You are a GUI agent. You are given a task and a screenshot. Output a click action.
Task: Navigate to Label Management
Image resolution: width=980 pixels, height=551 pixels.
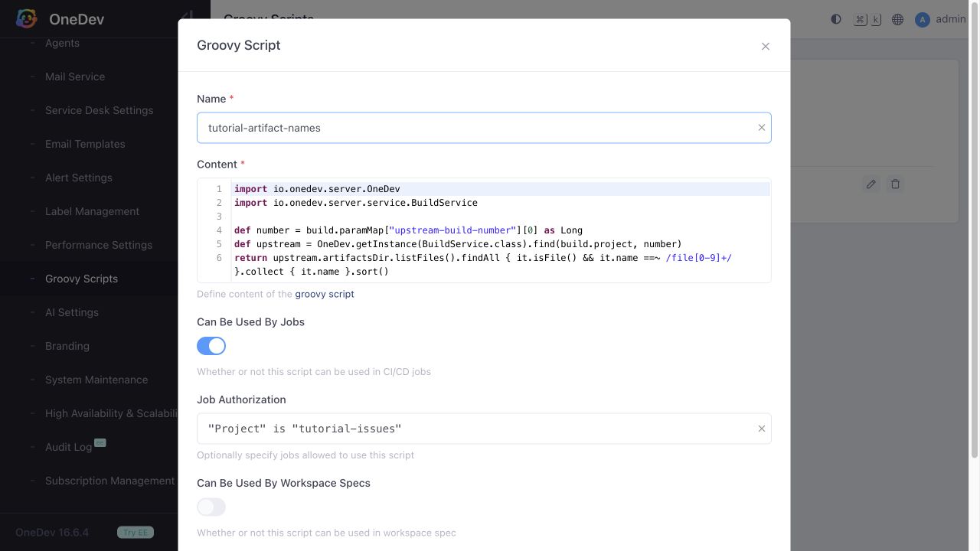92,211
